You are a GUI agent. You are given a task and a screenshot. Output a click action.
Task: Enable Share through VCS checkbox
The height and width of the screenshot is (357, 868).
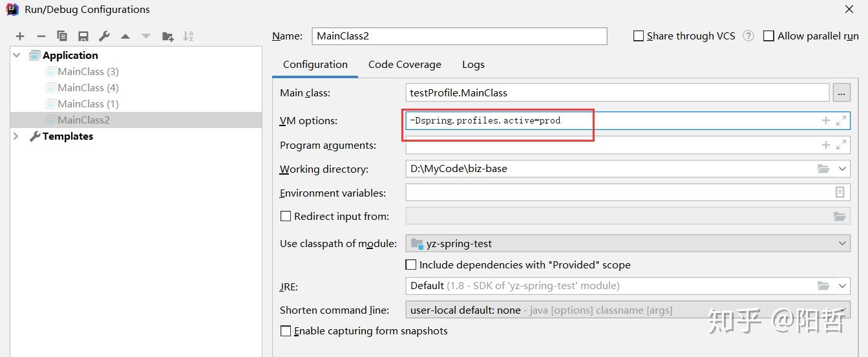pos(639,36)
